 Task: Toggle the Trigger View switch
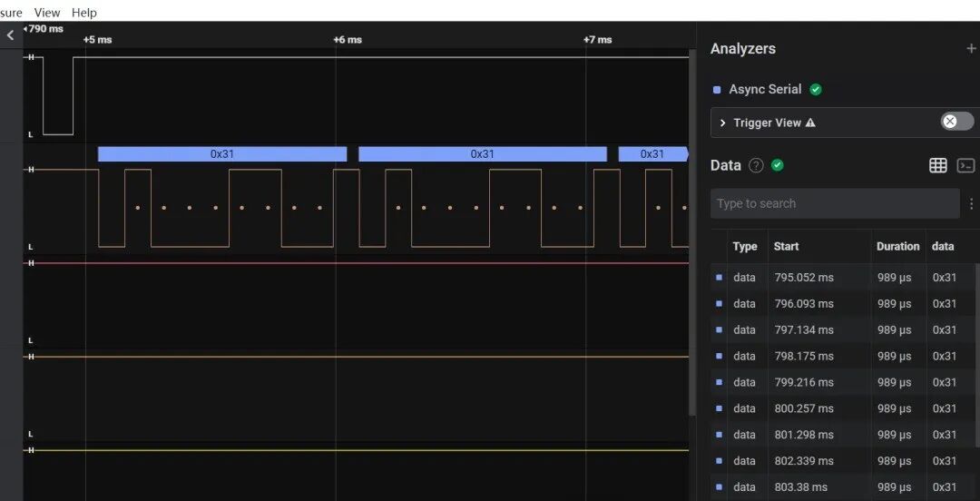(957, 122)
